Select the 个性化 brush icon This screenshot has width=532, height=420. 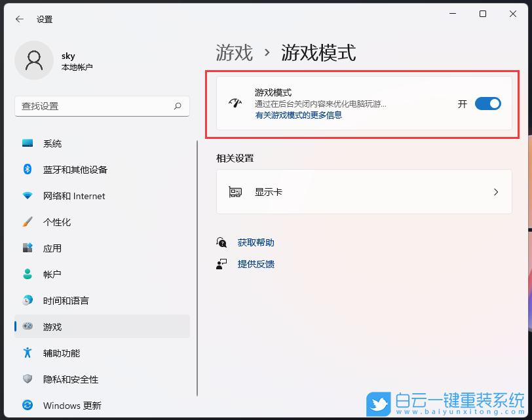pos(26,222)
